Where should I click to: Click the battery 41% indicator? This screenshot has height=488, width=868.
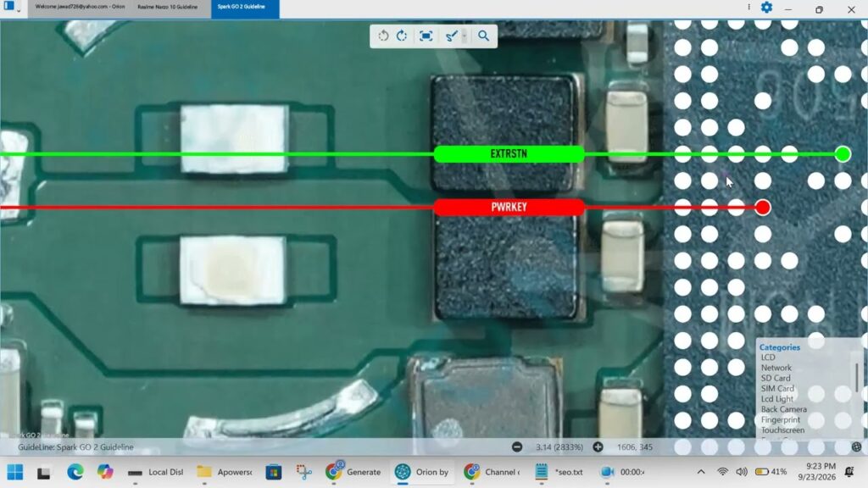pyautogui.click(x=771, y=472)
